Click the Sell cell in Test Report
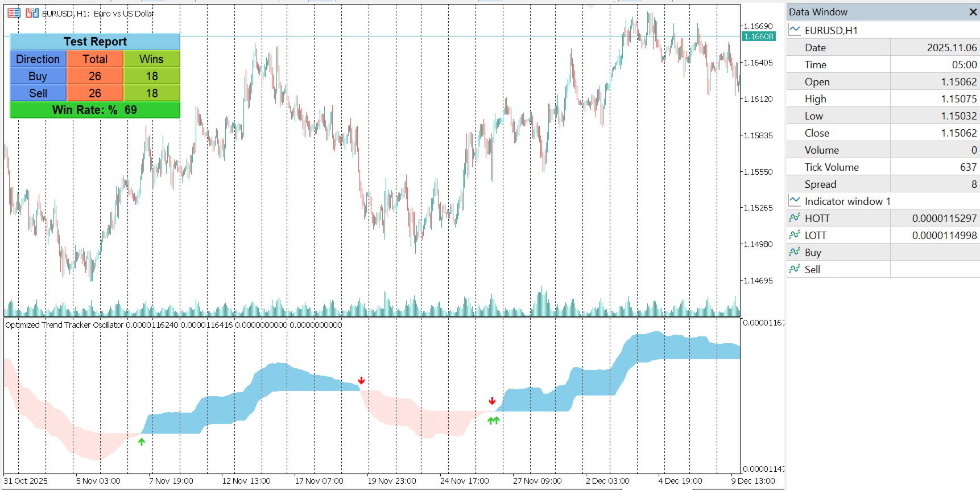The width and height of the screenshot is (980, 490). click(38, 93)
